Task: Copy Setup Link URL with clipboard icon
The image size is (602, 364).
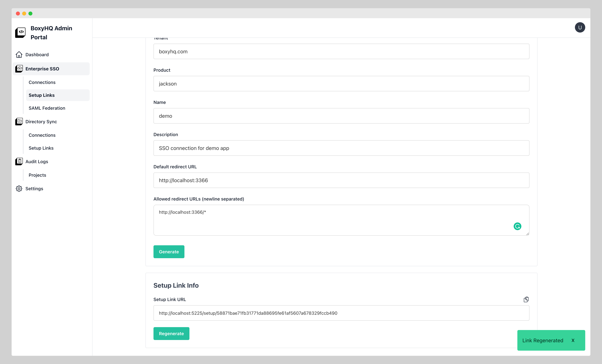Action: pyautogui.click(x=526, y=300)
